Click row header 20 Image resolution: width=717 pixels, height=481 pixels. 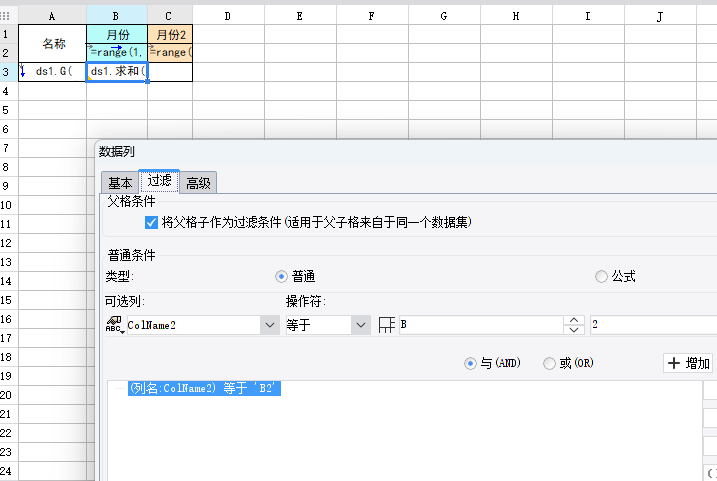point(9,395)
